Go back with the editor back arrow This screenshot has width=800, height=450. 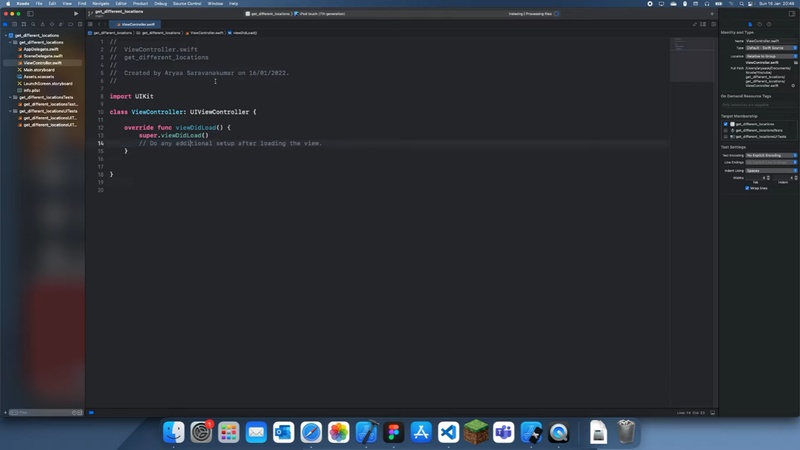[99, 24]
